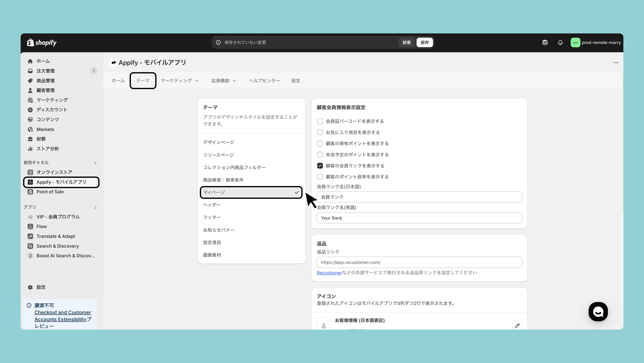Open ストア分析 analytics chart icon
The height and width of the screenshot is (363, 644).
pos(30,149)
